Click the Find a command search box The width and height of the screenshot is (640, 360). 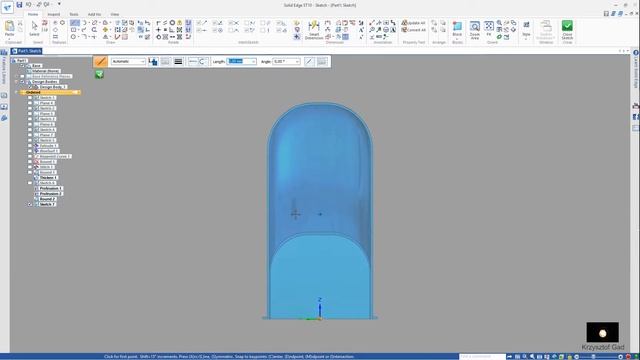click(x=482, y=357)
